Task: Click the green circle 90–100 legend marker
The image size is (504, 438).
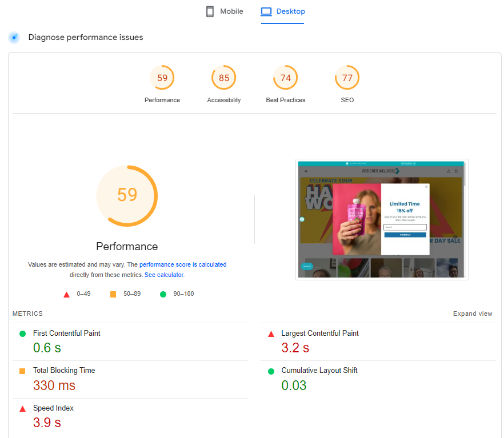Action: point(163,294)
